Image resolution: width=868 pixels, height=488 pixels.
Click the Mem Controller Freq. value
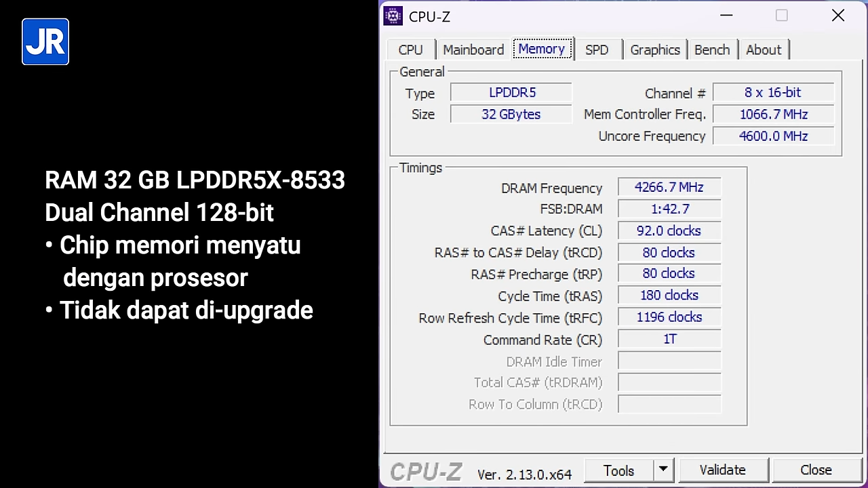773,114
